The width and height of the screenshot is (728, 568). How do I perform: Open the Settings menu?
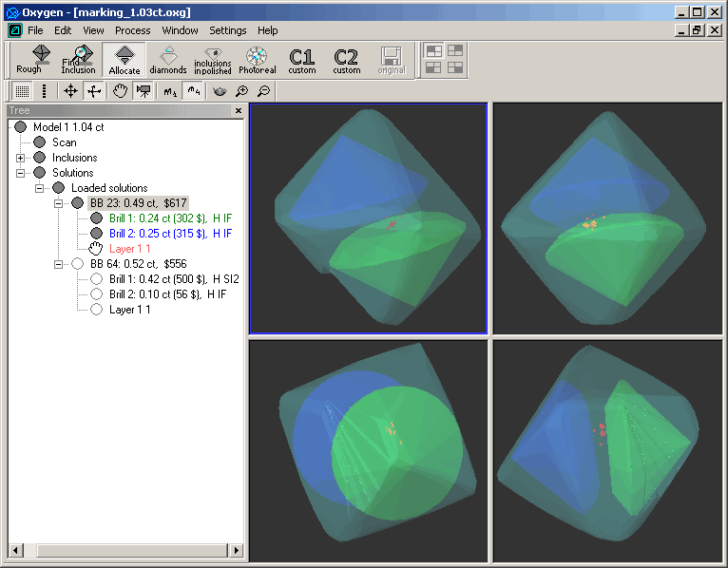(x=227, y=30)
